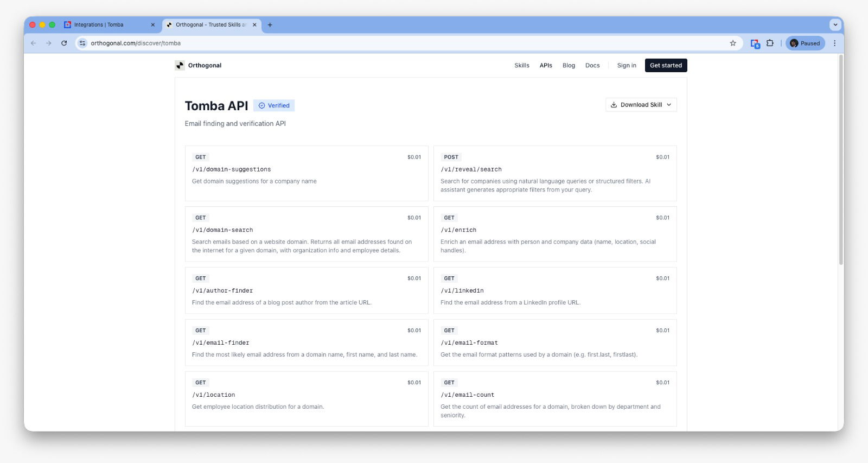
Task: Open the tab search dropdown arrow
Action: point(835,25)
